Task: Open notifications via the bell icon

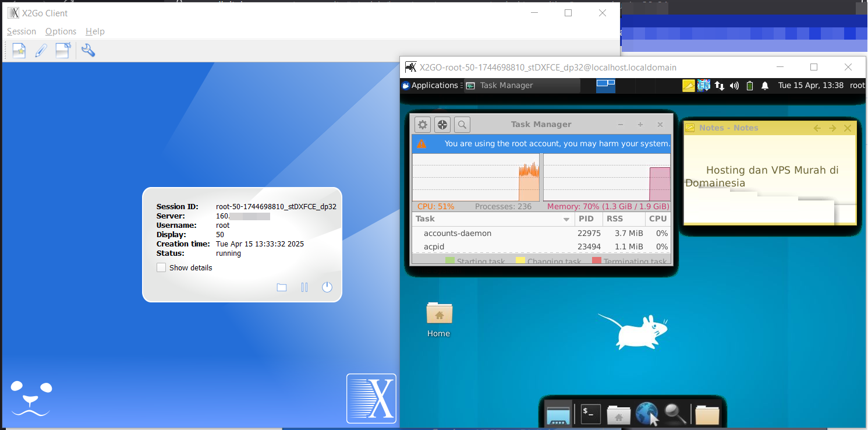Action: pos(765,86)
